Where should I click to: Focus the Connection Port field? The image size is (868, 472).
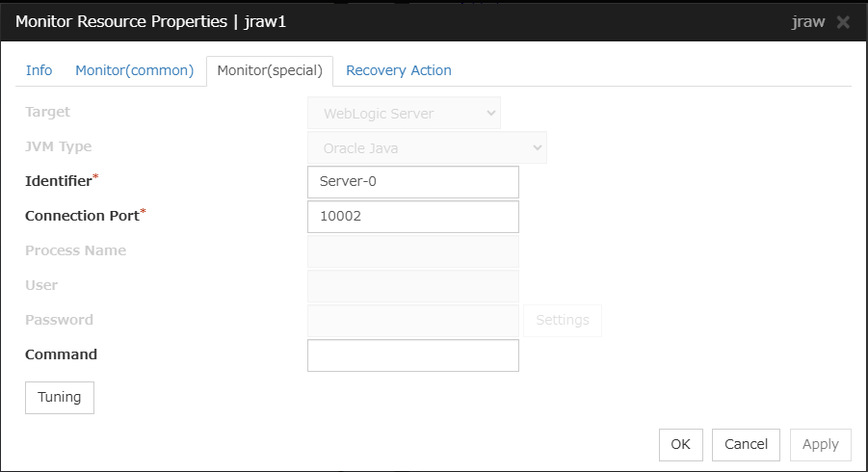point(412,217)
